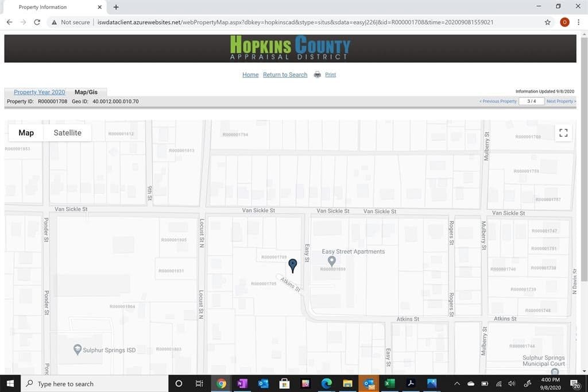Click the 3 / 4 property counter field
The image size is (588, 392).
tap(531, 101)
